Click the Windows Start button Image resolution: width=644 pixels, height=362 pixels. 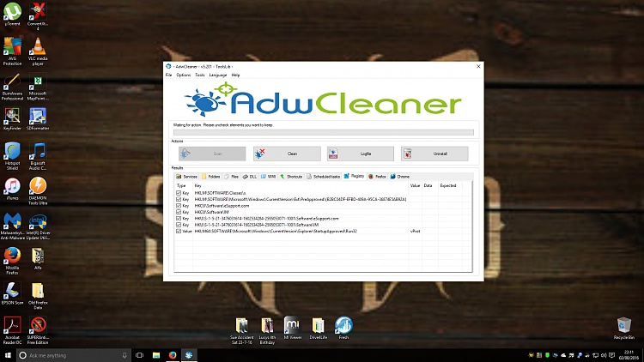pyautogui.click(x=8, y=355)
